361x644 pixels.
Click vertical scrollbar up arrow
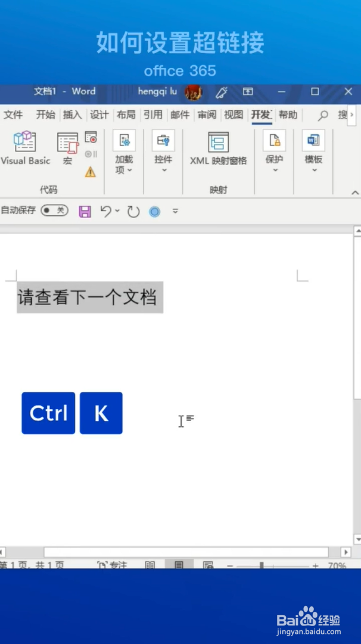pos(357,230)
